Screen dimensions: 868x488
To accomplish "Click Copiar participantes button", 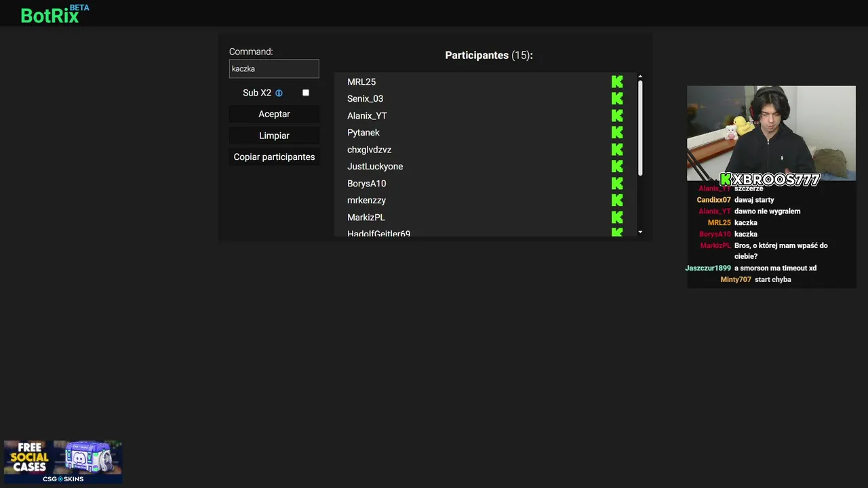I will (x=274, y=157).
